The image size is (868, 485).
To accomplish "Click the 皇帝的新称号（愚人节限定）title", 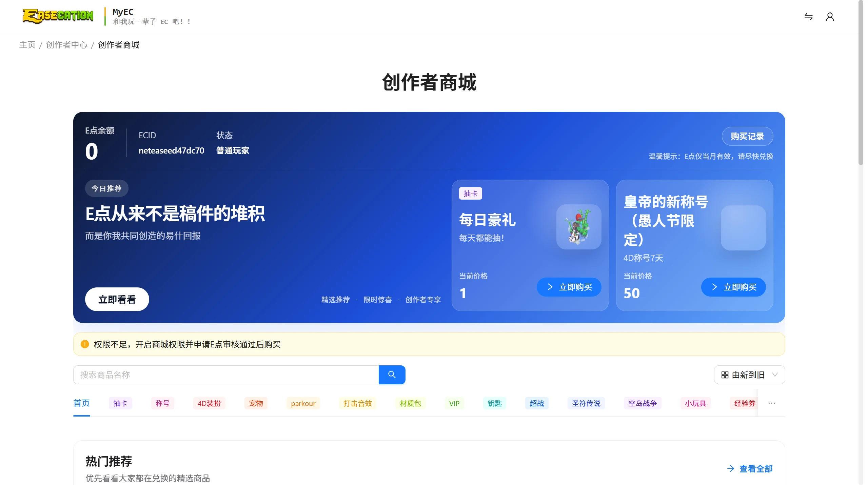I will pyautogui.click(x=666, y=221).
